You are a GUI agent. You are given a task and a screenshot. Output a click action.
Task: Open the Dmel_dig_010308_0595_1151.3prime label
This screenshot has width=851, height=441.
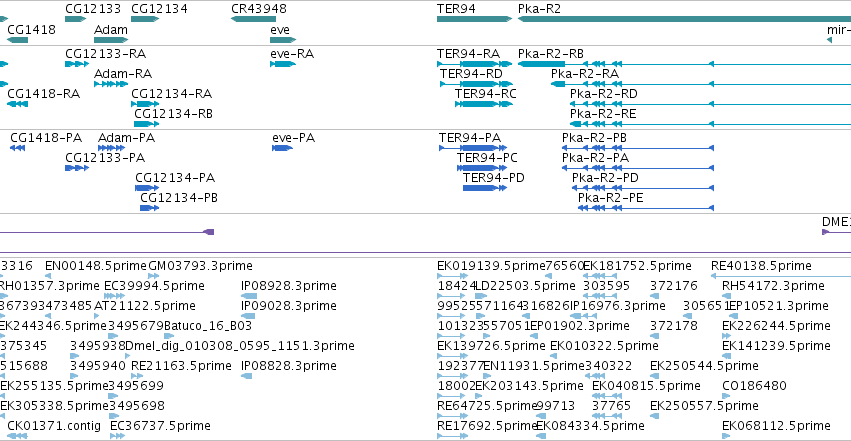(x=240, y=346)
